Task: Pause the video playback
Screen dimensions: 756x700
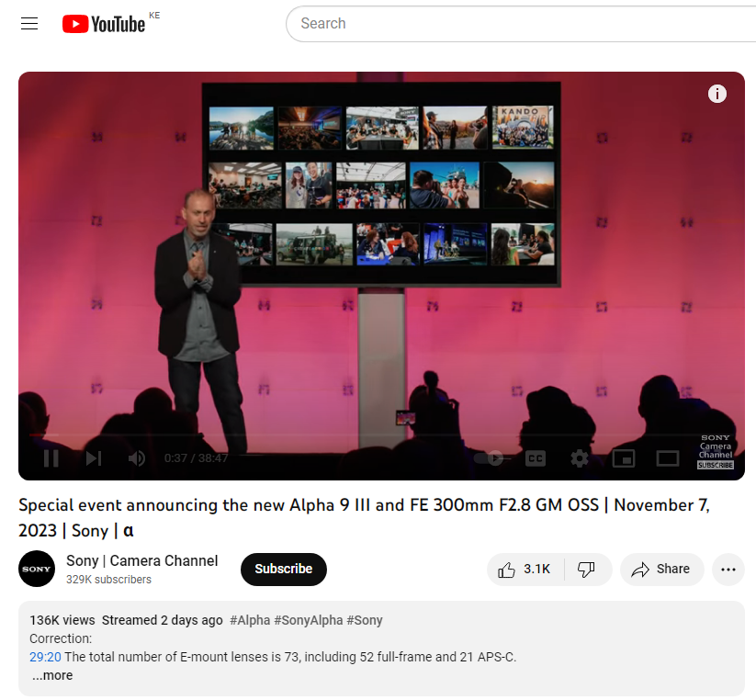Action: pyautogui.click(x=51, y=457)
